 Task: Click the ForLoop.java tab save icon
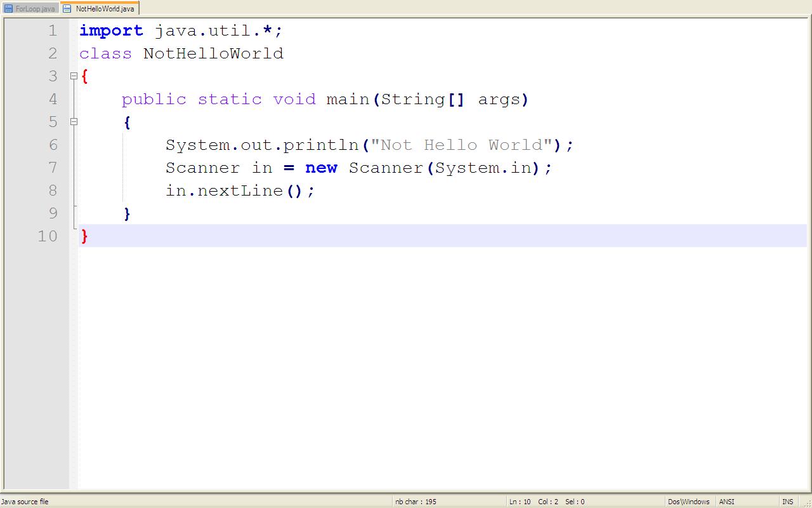pyautogui.click(x=8, y=9)
